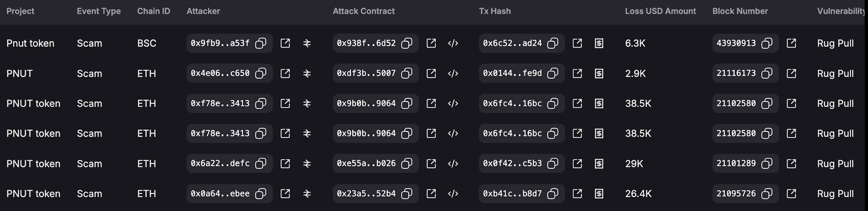Open attack contract 0x23a5..52b4 external link
This screenshot has height=211, width=868.
[x=431, y=194]
